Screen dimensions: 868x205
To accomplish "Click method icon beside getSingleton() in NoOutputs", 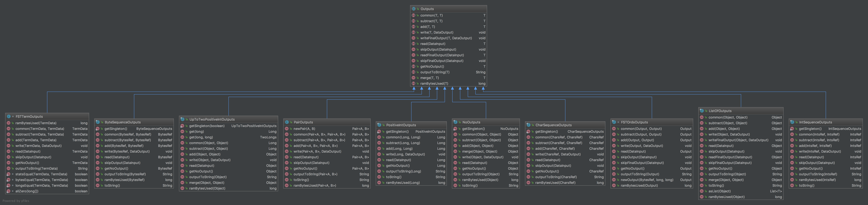I will coord(455,129).
